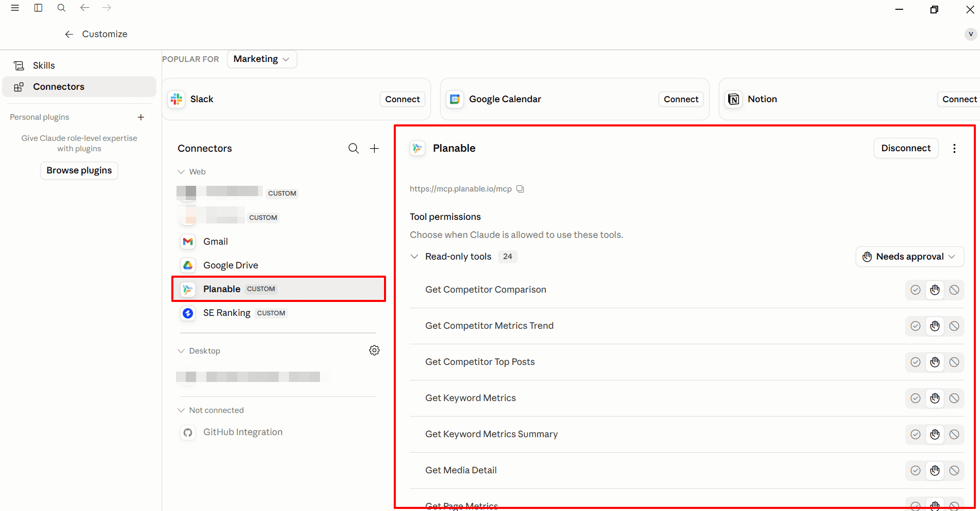Collapse the Not connected group
The width and height of the screenshot is (980, 511).
(x=181, y=410)
